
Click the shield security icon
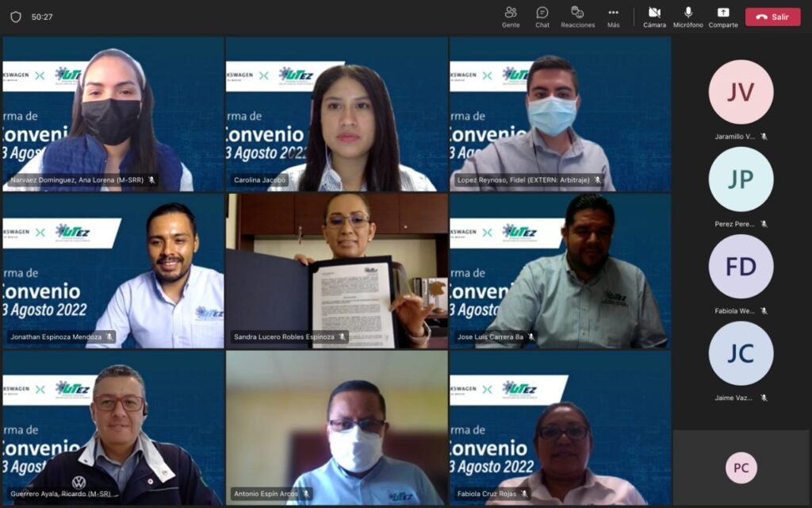point(16,17)
